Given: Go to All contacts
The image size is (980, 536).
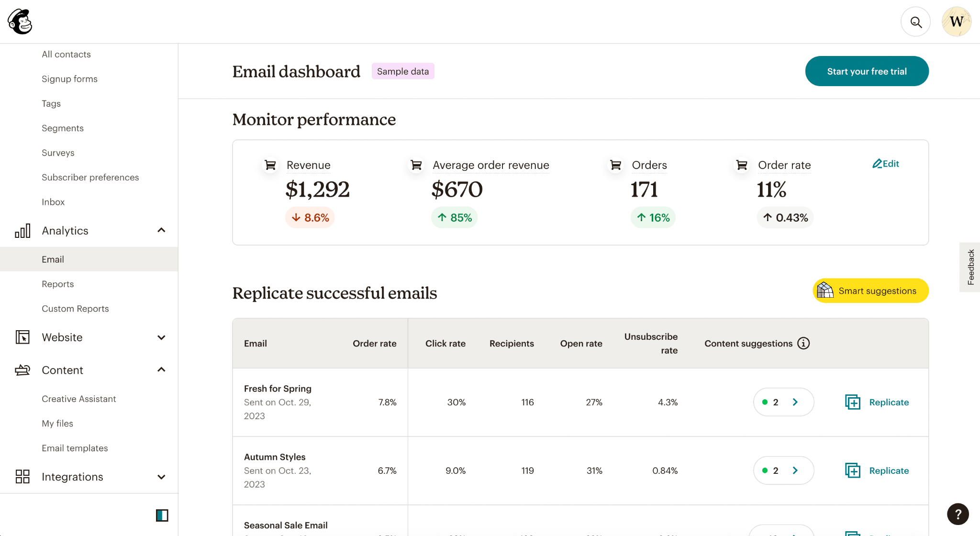Looking at the screenshot, I should pos(66,54).
